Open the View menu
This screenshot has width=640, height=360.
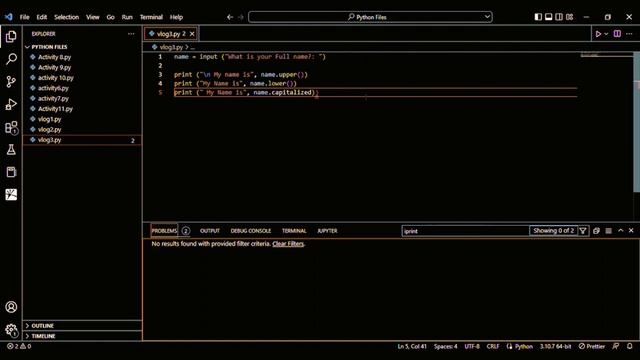pos(93,17)
